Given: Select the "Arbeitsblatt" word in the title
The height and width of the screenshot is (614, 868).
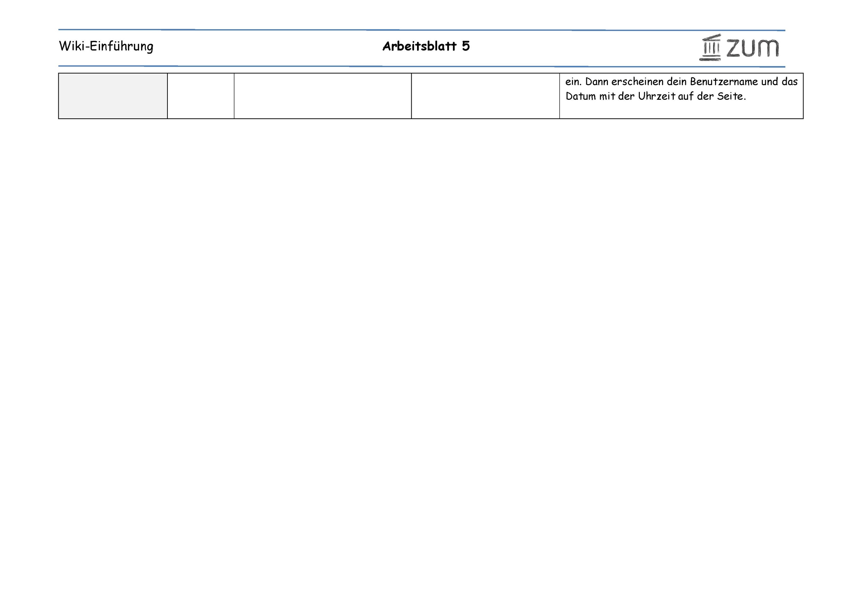Looking at the screenshot, I should 420,46.
